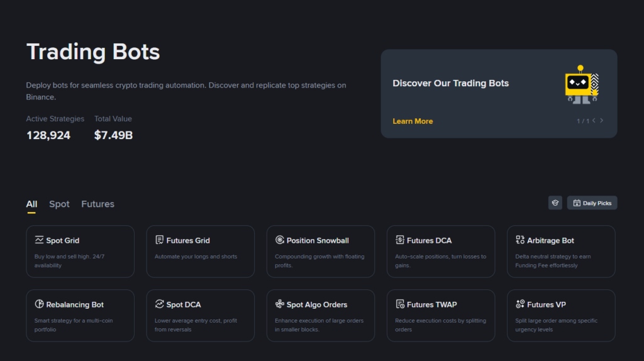This screenshot has height=361, width=644.
Task: Open the Futures TWAP card title
Action: [431, 305]
